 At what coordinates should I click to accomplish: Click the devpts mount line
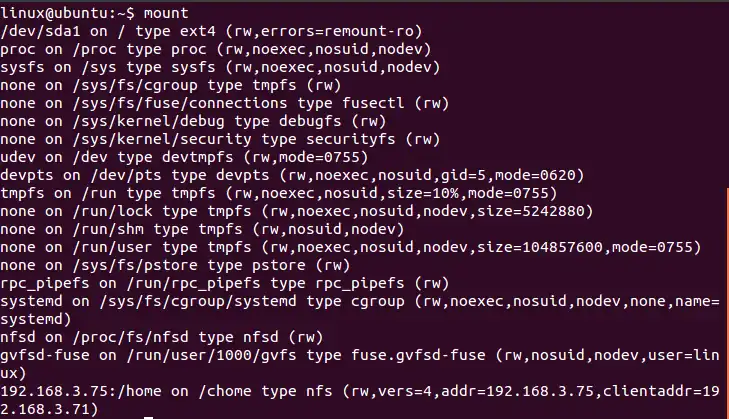point(290,174)
